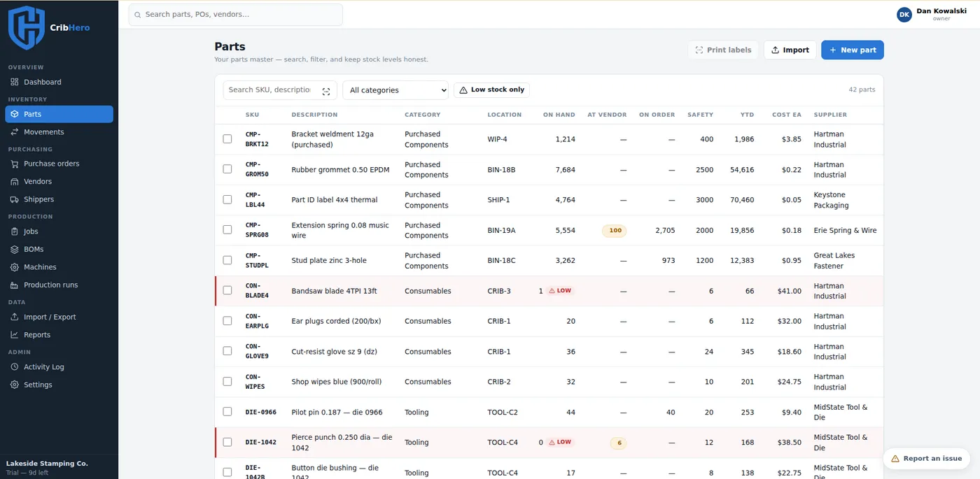
Task: Click the ON HAND column header
Action: [559, 115]
